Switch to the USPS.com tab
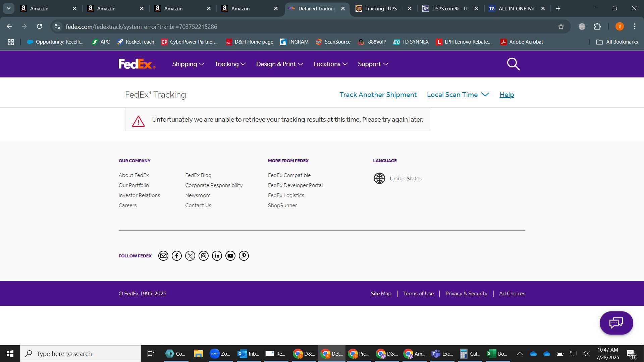644x362 pixels. [450, 8]
